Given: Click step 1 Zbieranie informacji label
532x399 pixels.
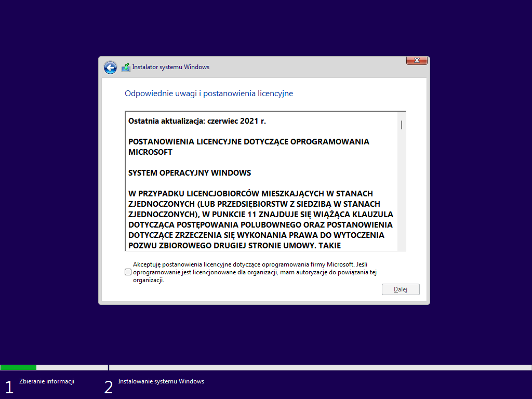Looking at the screenshot, I should coord(46,381).
